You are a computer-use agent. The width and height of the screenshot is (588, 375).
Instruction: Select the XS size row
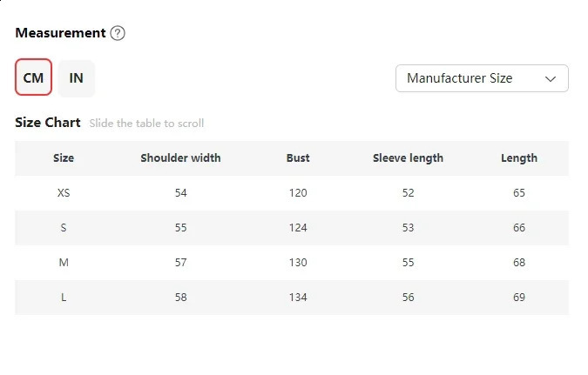[64, 193]
